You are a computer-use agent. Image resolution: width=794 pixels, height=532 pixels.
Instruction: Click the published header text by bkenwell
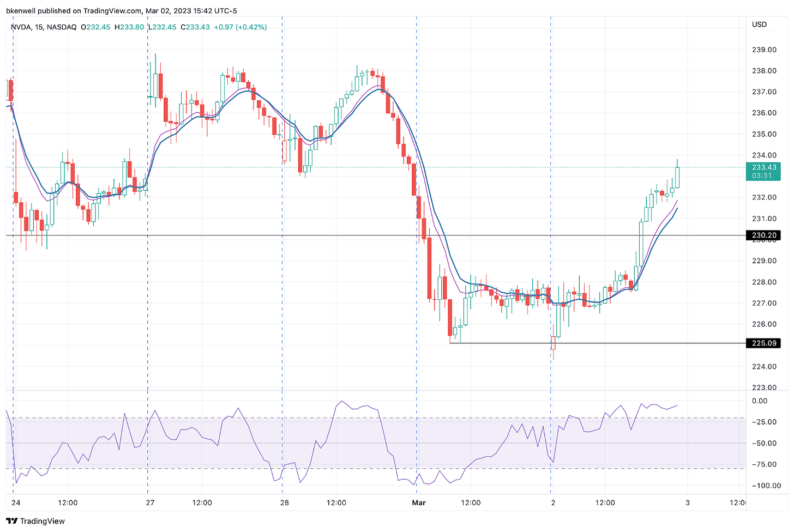[122, 11]
